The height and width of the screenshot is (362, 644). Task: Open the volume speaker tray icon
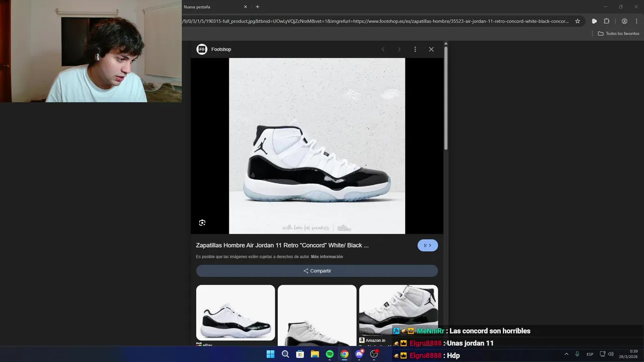click(611, 354)
